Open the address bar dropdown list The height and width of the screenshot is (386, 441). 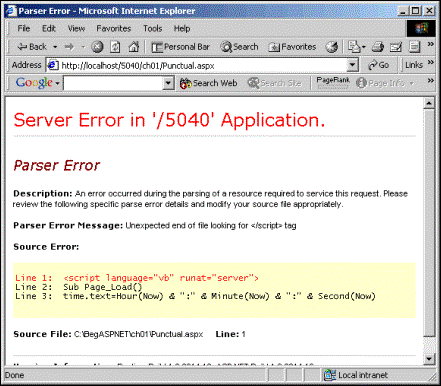click(x=352, y=65)
